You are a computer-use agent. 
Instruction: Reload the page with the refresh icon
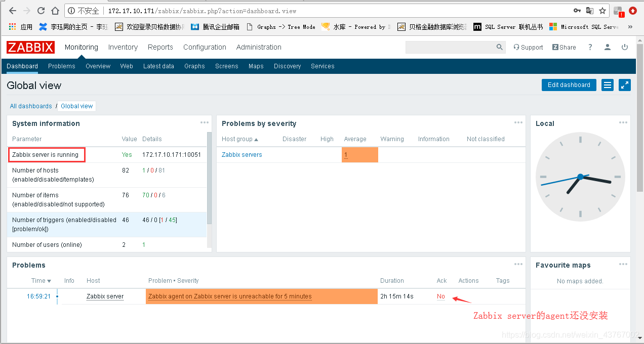[x=41, y=11]
